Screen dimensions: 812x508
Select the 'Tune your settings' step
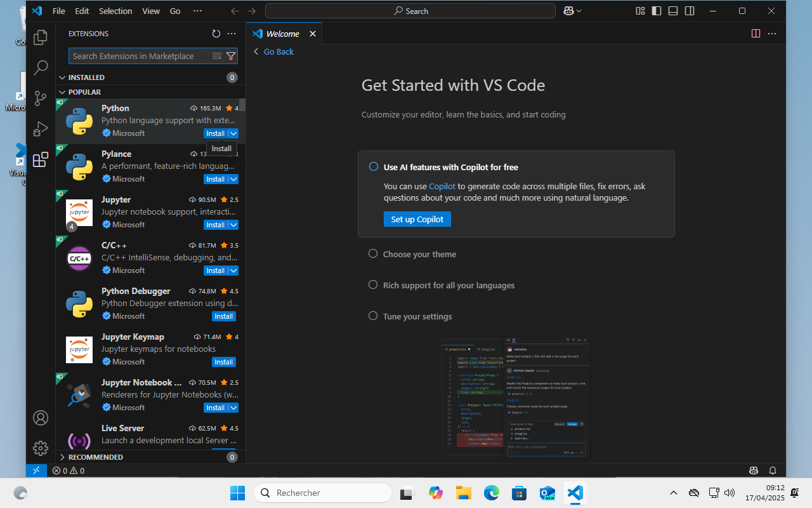pyautogui.click(x=417, y=316)
